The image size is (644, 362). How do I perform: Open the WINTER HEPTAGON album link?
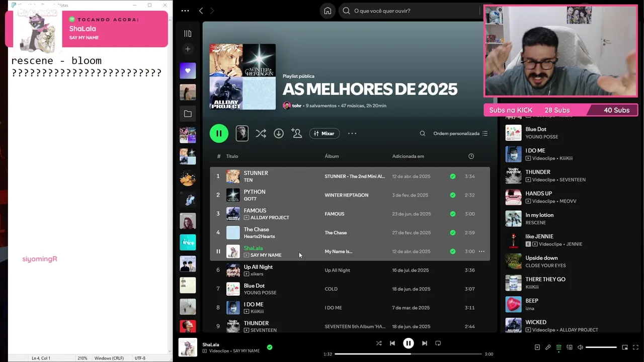click(346, 195)
